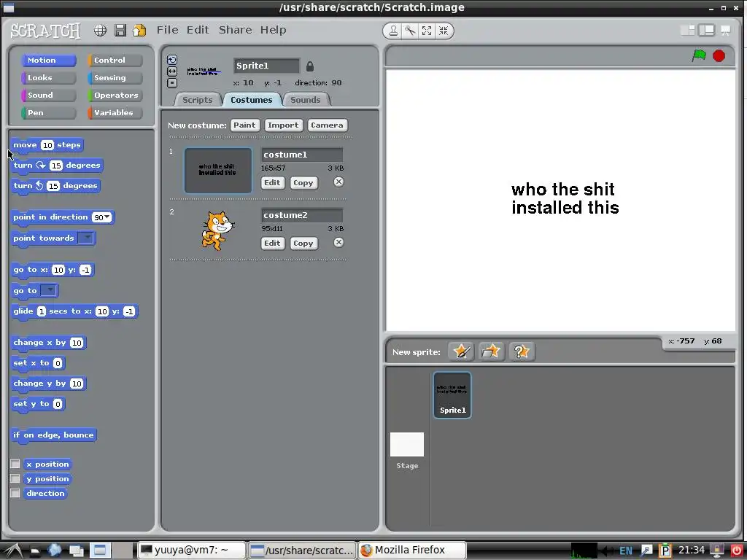This screenshot has height=560, width=747.
Task: Switch to the Costumes tab
Action: (252, 100)
